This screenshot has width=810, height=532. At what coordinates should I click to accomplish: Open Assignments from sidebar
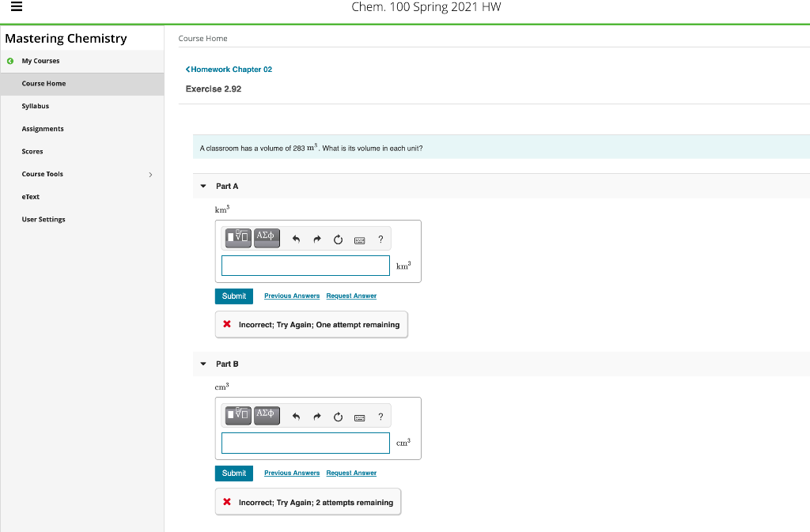43,129
